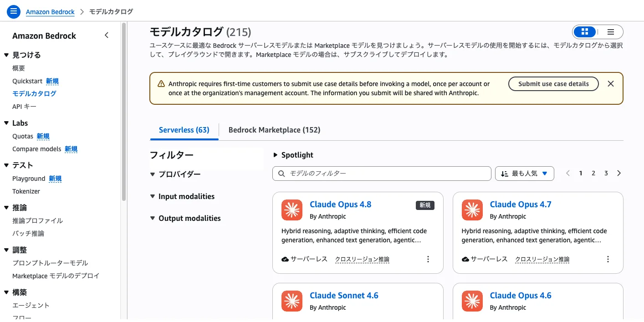This screenshot has height=322, width=644.
Task: Click the Submit use case details button
Action: (x=553, y=84)
